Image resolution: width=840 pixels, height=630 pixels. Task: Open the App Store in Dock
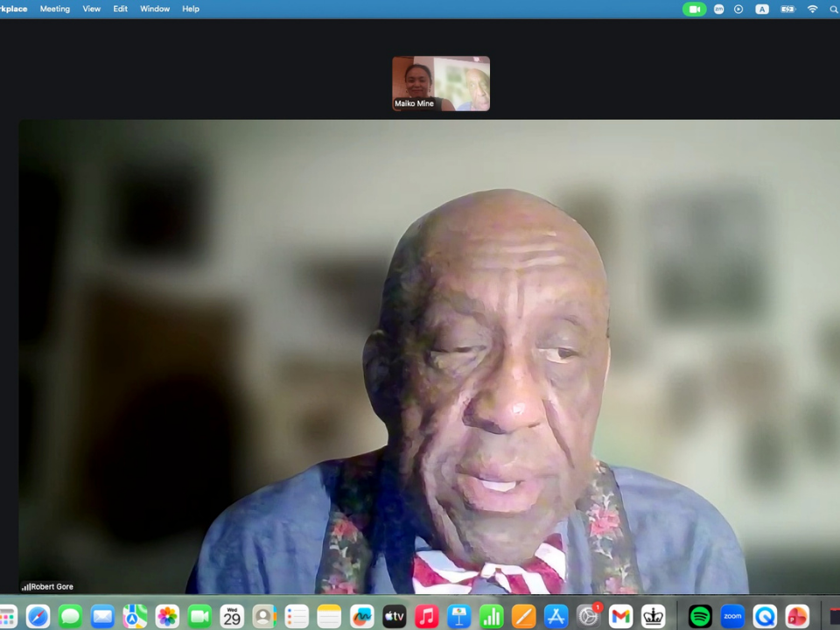pos(556,617)
